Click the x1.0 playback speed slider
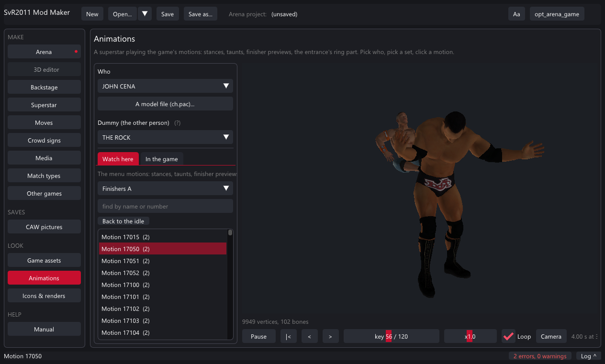605x364 pixels. [470, 336]
